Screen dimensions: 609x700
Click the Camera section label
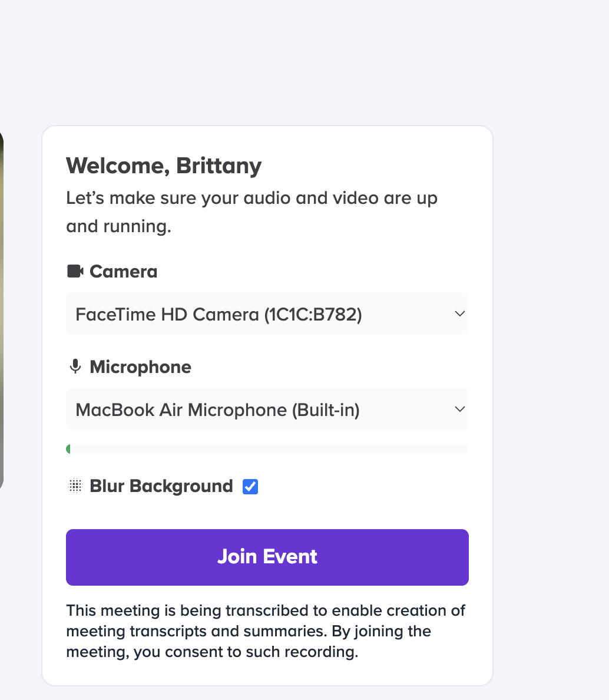tap(124, 272)
